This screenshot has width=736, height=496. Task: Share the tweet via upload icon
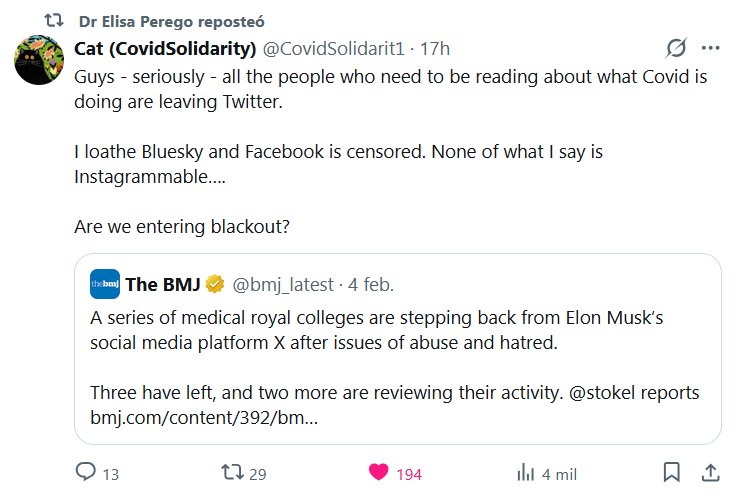tap(709, 472)
